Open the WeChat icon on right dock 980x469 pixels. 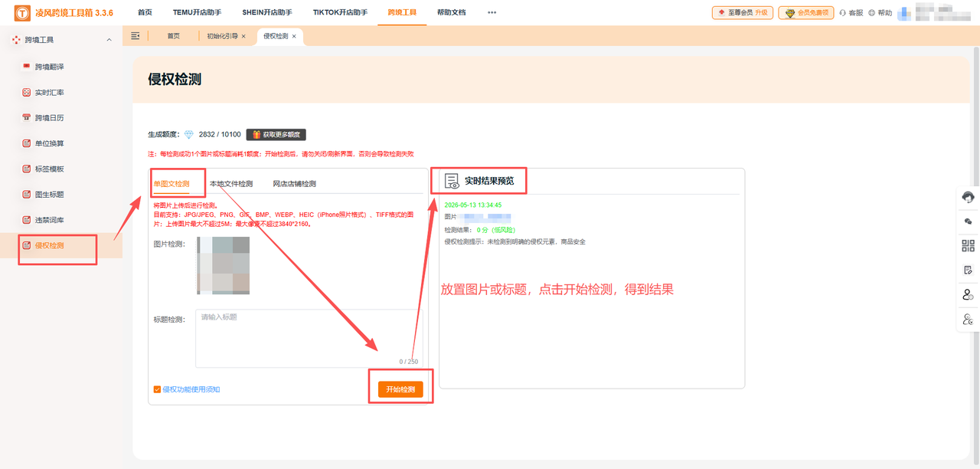(969, 221)
